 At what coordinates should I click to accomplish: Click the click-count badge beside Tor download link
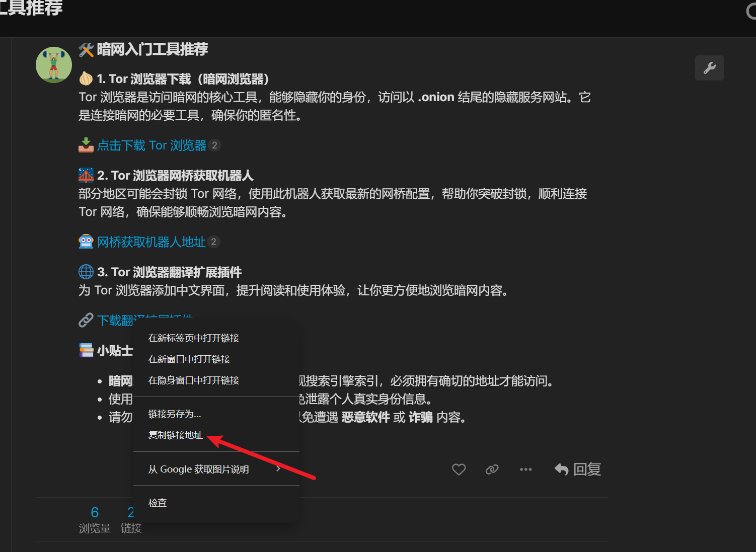(x=215, y=145)
